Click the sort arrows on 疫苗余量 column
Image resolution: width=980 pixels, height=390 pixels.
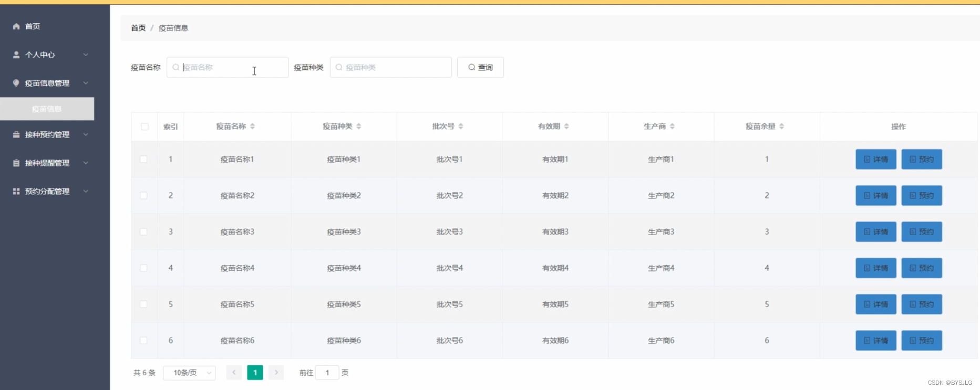tap(782, 127)
